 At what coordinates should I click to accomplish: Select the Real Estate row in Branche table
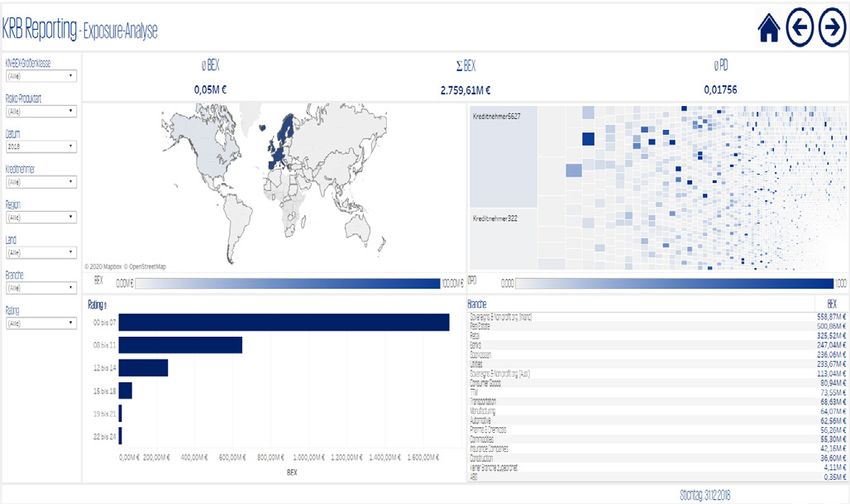[x=658, y=326]
